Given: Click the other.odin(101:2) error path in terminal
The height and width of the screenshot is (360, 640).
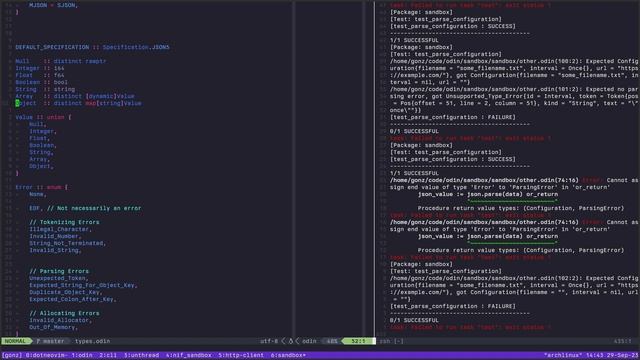Looking at the screenshot, I should tap(486, 89).
